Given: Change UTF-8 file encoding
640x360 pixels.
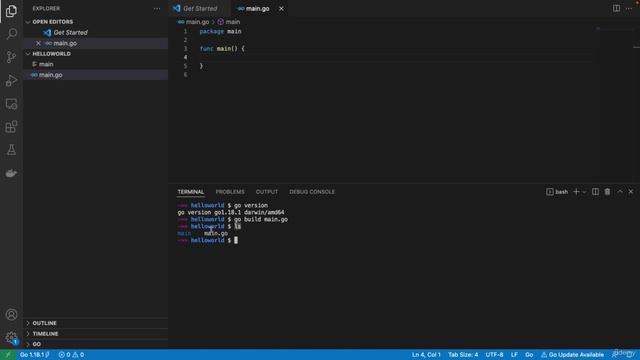Looking at the screenshot, I should (x=494, y=355).
